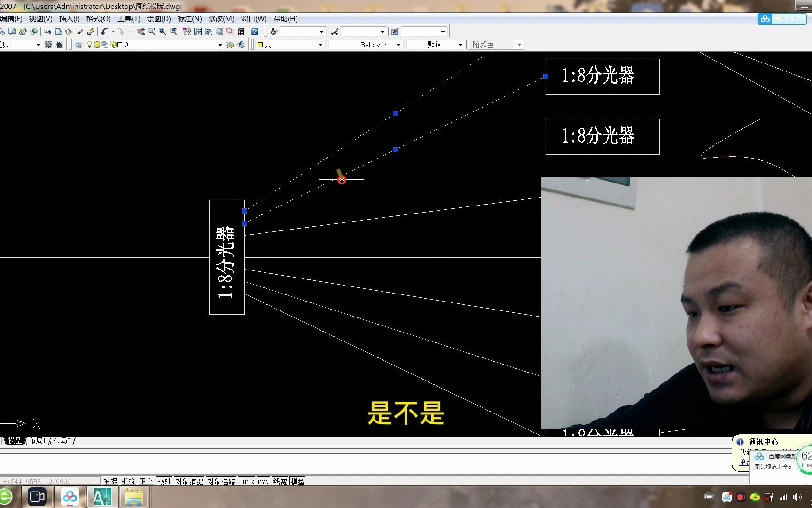812x508 pixels.
Task: Select the Match Properties brush icon
Action: (x=80, y=32)
